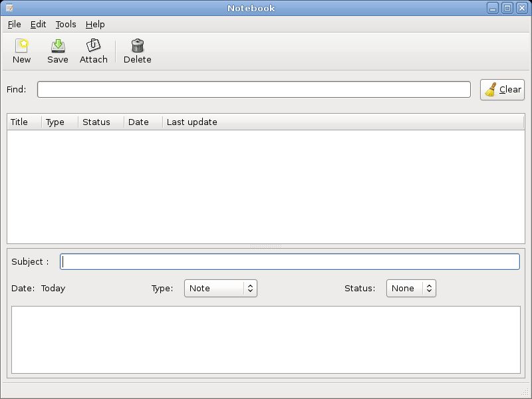This screenshot has height=399, width=532.
Task: Focus the Find search field
Action: [x=254, y=89]
